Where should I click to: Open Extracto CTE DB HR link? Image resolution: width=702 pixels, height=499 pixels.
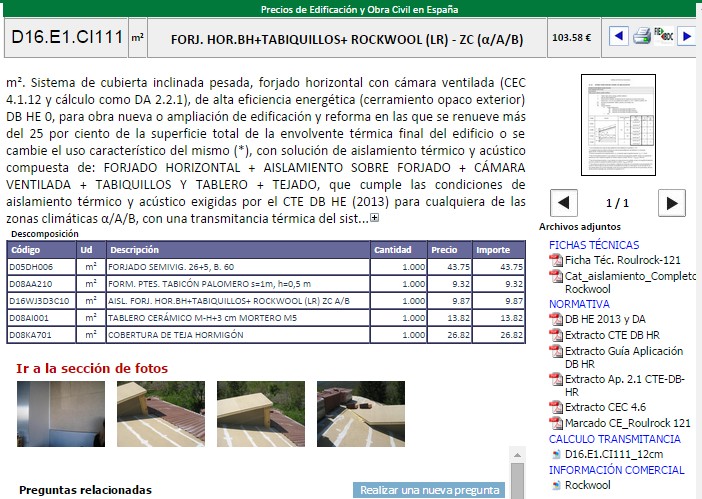coord(612,335)
